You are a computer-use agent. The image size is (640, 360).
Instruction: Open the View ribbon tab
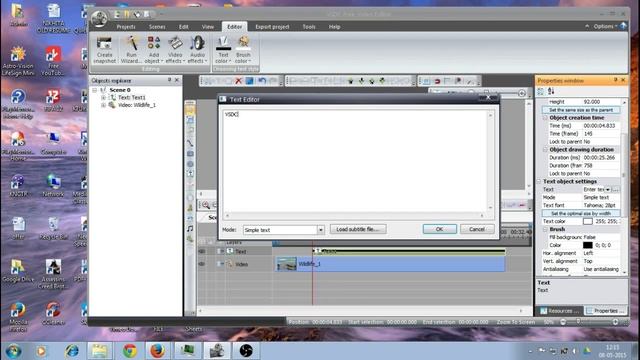tap(208, 27)
